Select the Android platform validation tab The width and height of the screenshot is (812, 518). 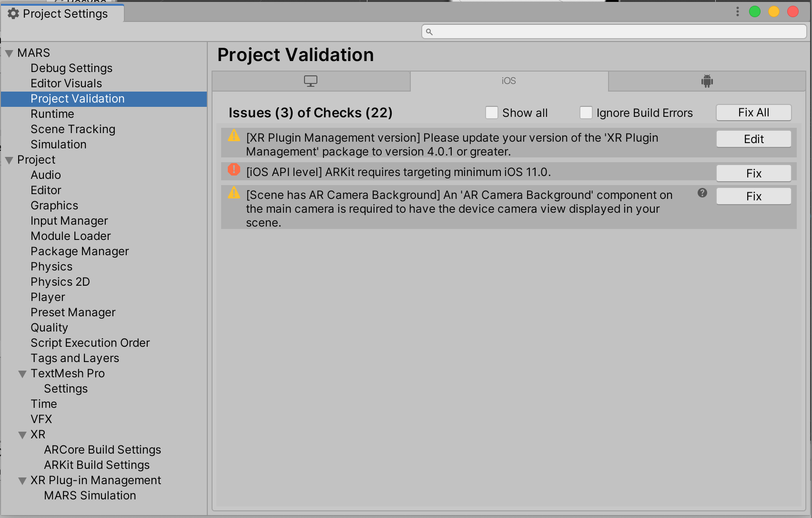[x=707, y=81]
